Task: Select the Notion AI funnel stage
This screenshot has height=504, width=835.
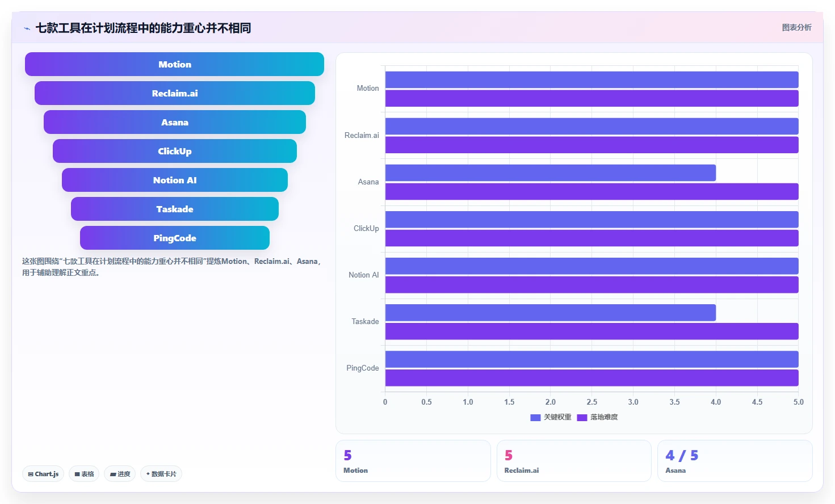Action: pyautogui.click(x=174, y=180)
